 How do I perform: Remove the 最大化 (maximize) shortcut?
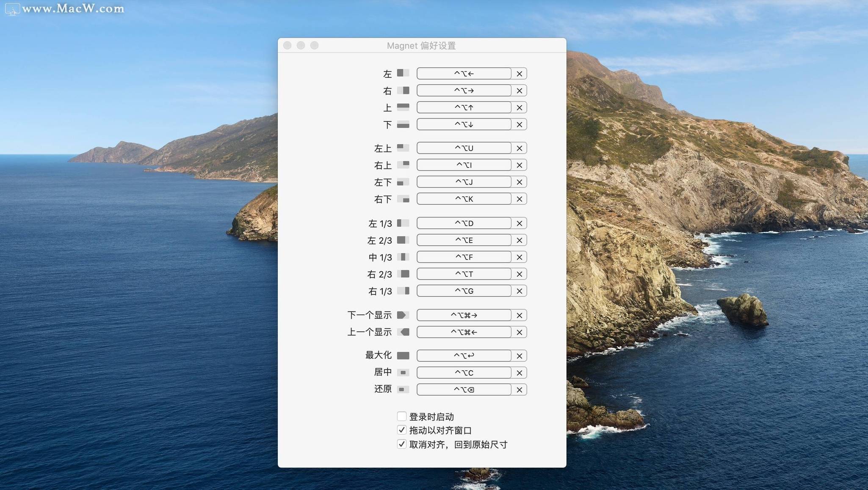coord(519,356)
